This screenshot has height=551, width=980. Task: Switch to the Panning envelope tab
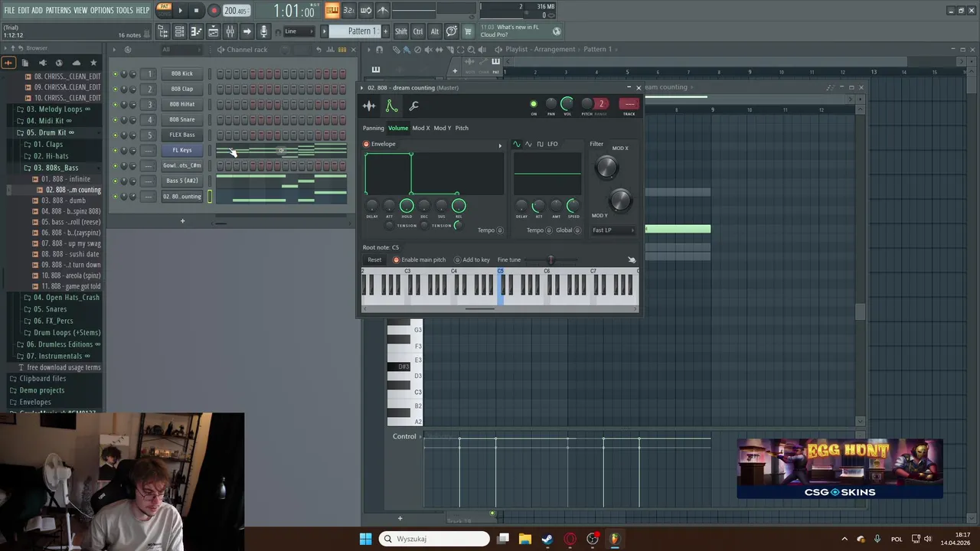click(374, 128)
